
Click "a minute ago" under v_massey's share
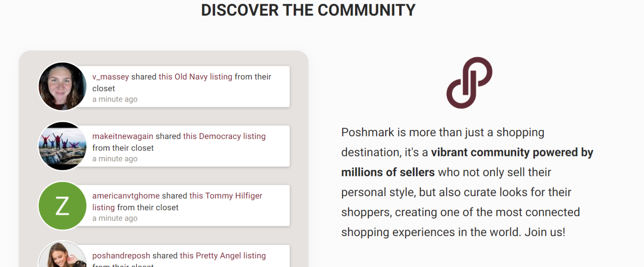[x=115, y=99]
